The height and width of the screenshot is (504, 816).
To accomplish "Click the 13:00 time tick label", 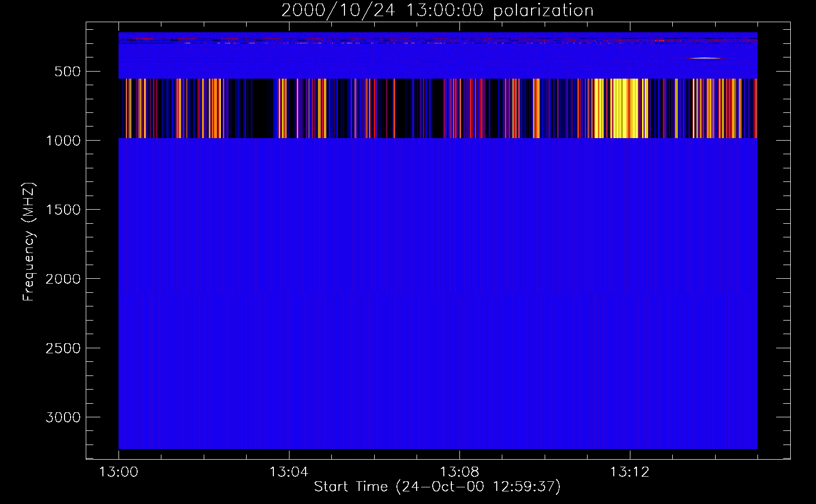I will tap(119, 472).
